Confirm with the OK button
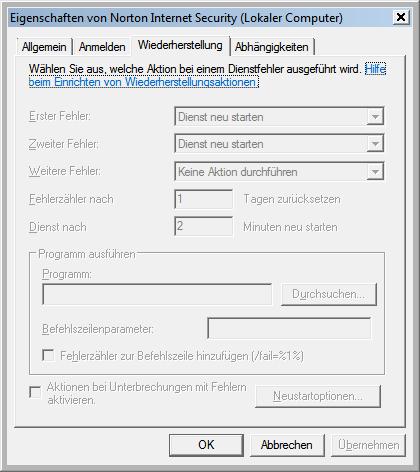The height and width of the screenshot is (472, 420). pyautogui.click(x=206, y=445)
